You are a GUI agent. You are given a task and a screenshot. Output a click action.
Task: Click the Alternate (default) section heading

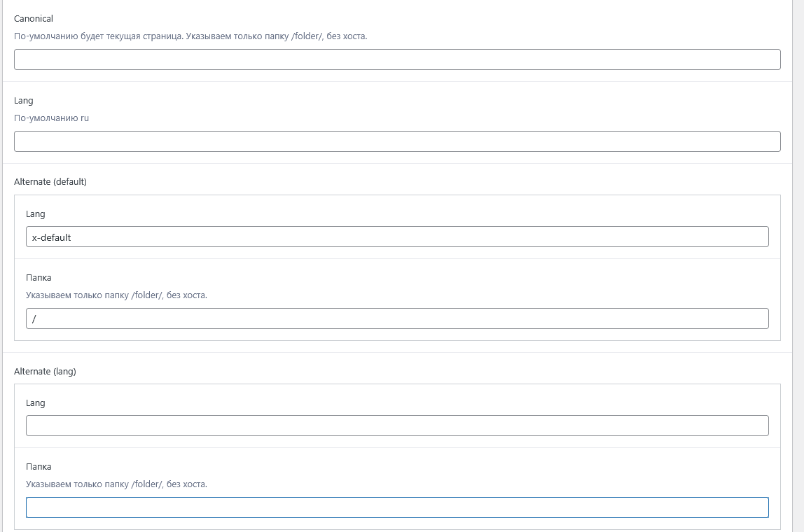(x=50, y=182)
